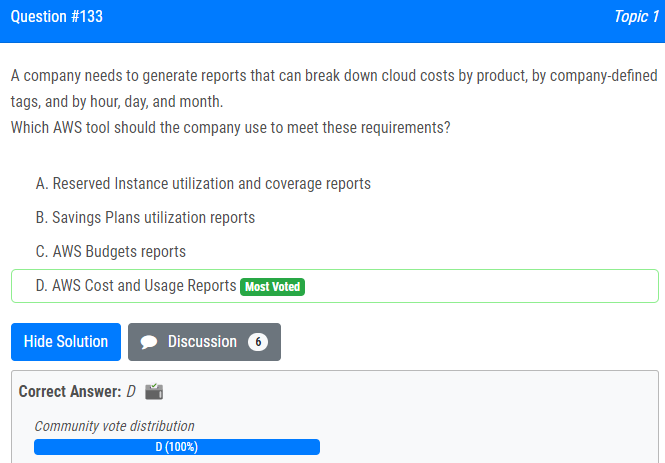Click the Community vote distribution label
Image resolution: width=665 pixels, height=463 pixels.
[x=115, y=426]
